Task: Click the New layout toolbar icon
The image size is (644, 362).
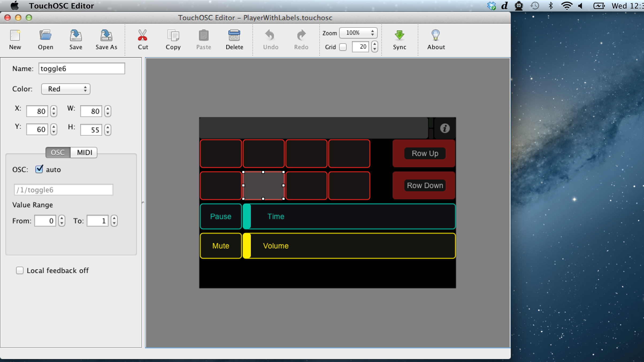Action: click(15, 36)
